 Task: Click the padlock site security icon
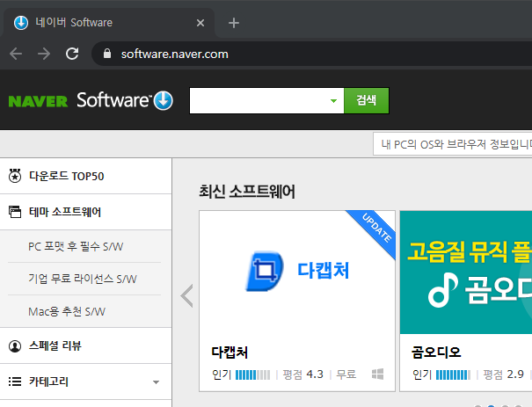click(107, 54)
